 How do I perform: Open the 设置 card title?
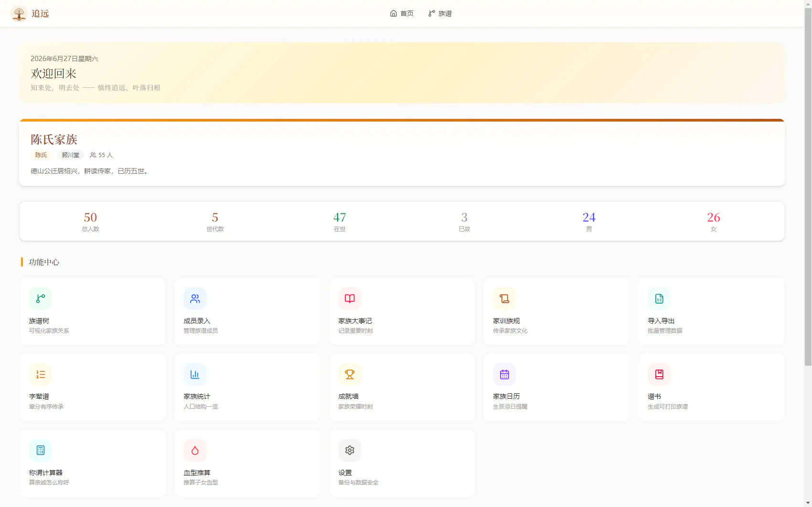point(345,473)
